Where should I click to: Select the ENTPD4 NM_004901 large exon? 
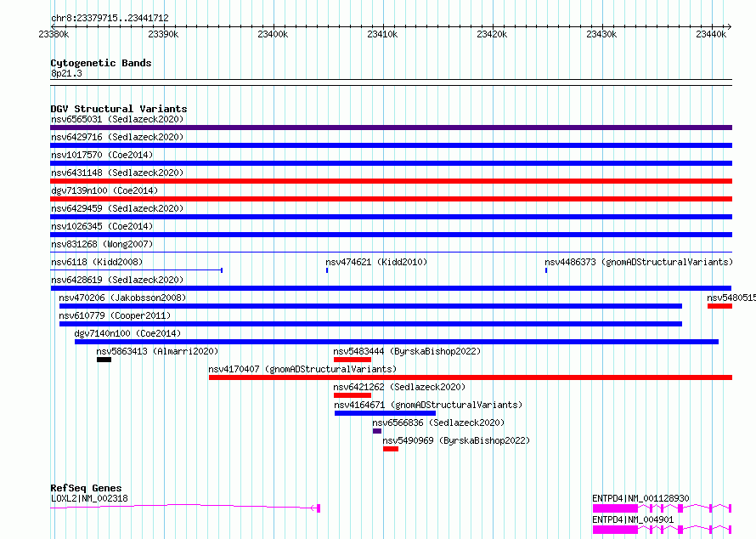click(615, 530)
